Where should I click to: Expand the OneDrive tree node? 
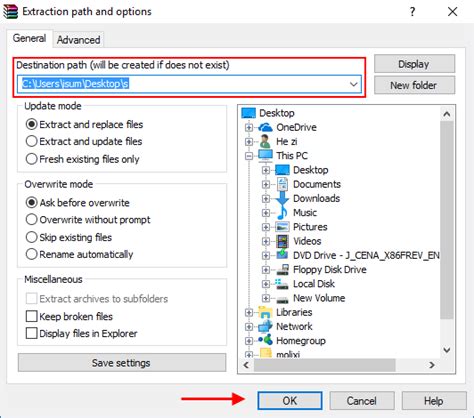click(x=249, y=127)
